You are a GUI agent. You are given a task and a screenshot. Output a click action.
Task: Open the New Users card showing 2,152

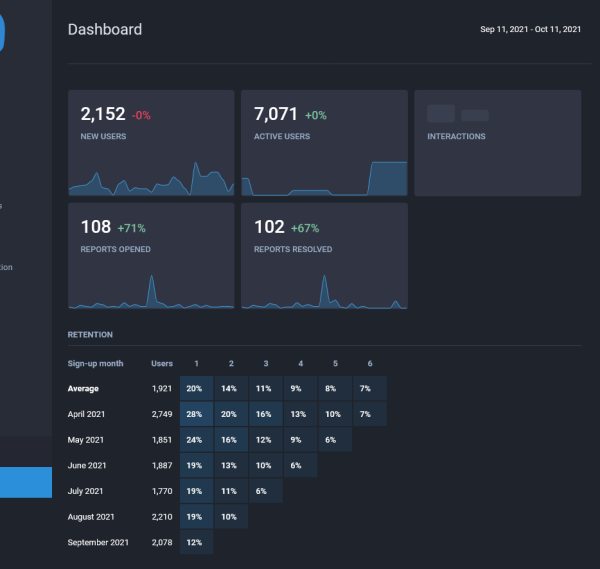(151, 143)
